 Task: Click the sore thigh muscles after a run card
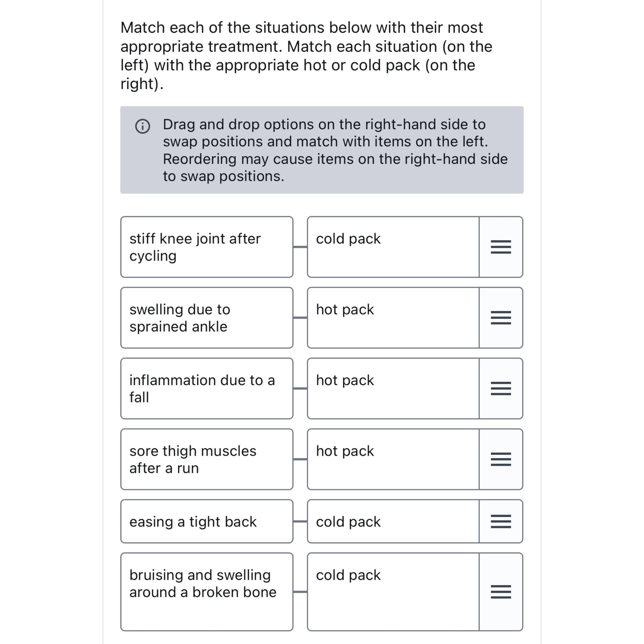(x=207, y=459)
